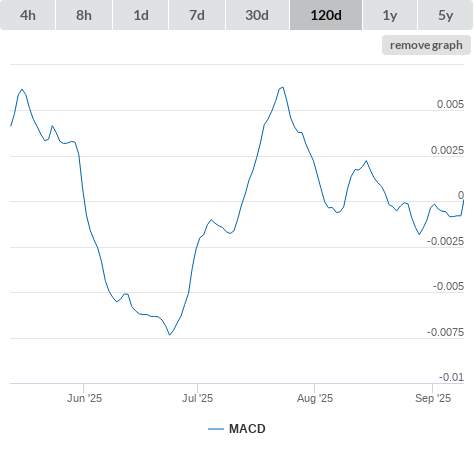Switch chart to 1y range
Image resolution: width=474 pixels, height=455 pixels.
[390, 15]
